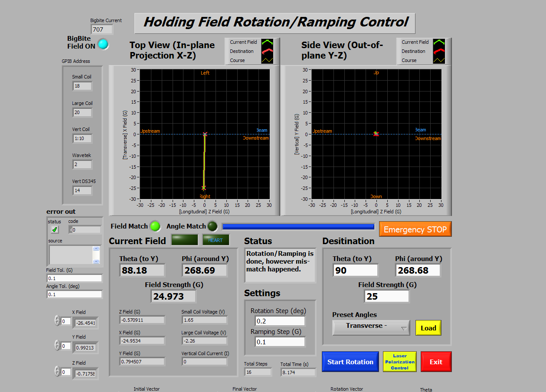546x392 pixels.
Task: Click the Angle Match dark LED
Action: 212,226
